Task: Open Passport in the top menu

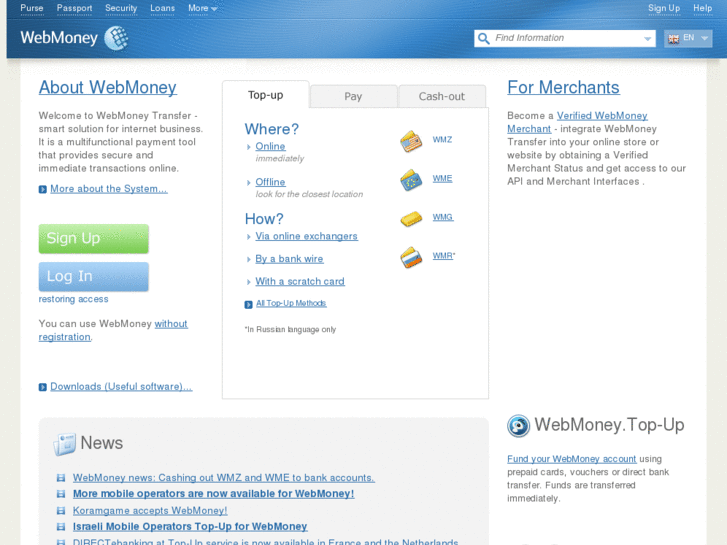Action: click(x=74, y=8)
